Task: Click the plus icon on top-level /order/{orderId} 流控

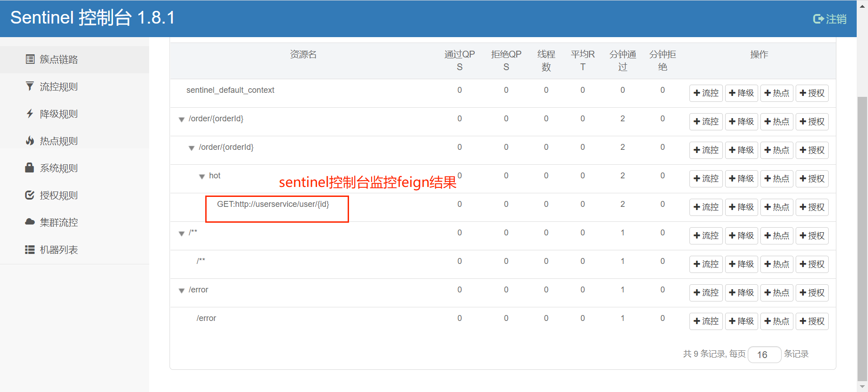Action: [x=697, y=121]
